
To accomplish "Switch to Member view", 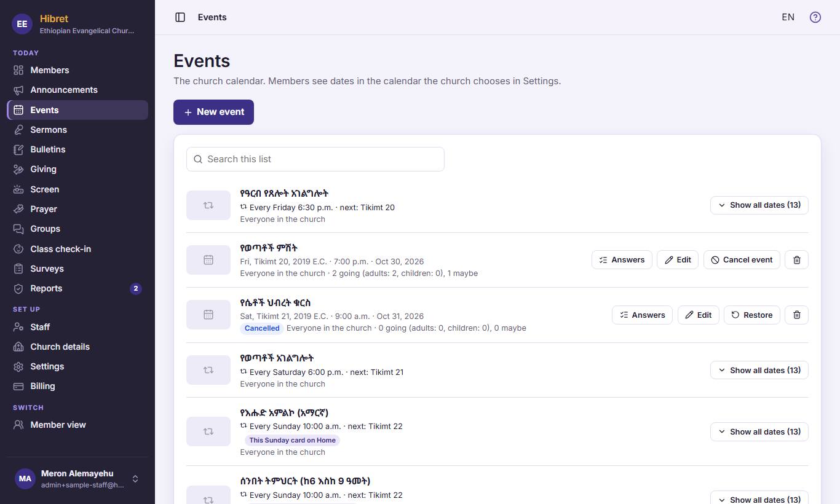I will click(x=77, y=425).
